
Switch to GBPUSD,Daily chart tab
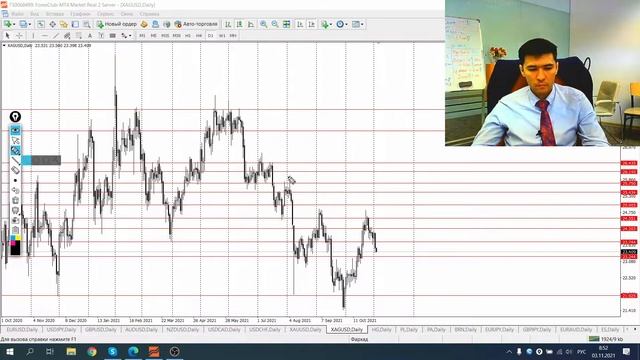pyautogui.click(x=101, y=329)
